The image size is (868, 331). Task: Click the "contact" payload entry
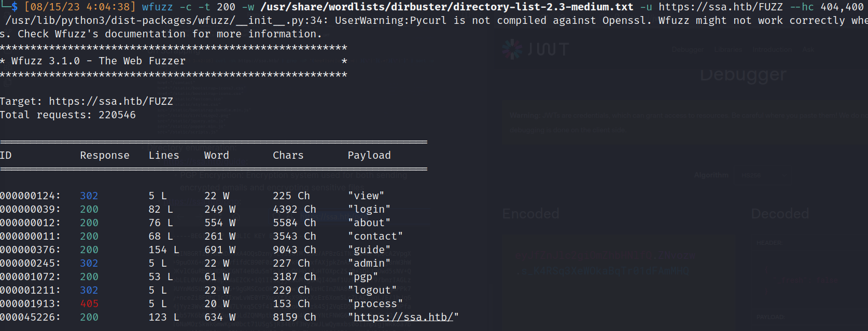click(375, 236)
